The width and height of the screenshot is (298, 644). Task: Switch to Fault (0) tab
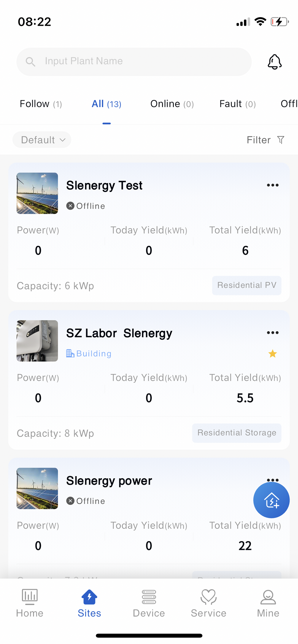pyautogui.click(x=238, y=104)
